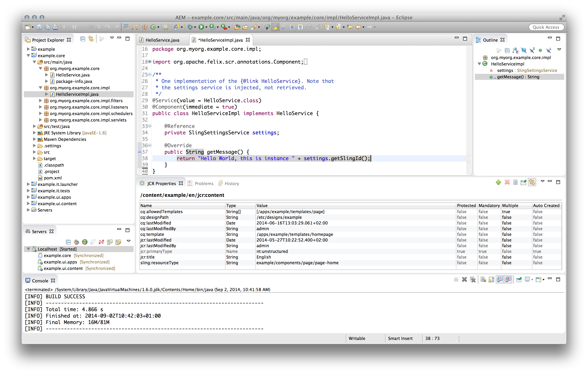
Task: Open the Problems tab
Action: (x=204, y=183)
